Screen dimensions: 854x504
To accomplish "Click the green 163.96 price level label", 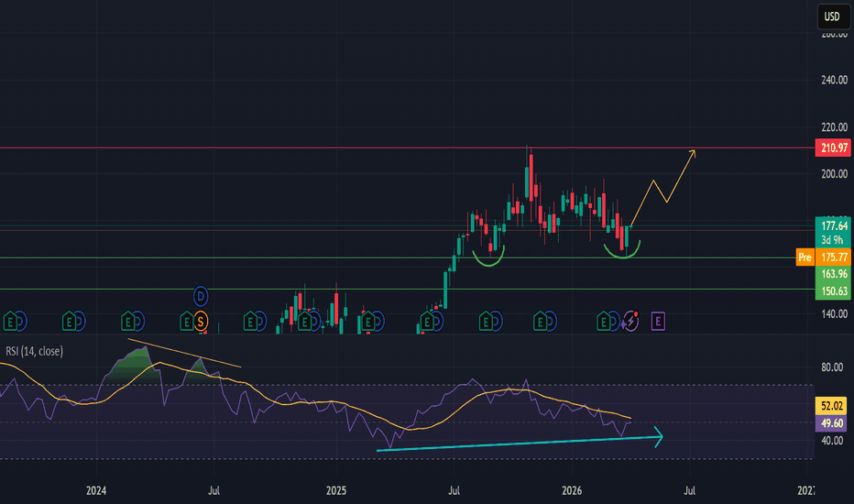I will (x=833, y=274).
